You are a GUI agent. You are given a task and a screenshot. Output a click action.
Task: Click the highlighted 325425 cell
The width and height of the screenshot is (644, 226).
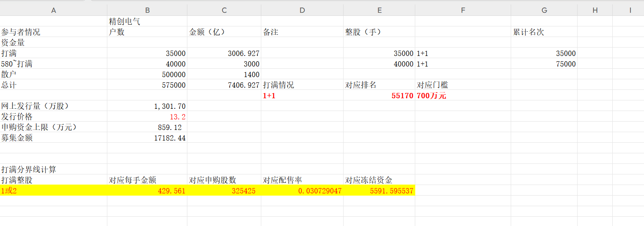click(224, 190)
